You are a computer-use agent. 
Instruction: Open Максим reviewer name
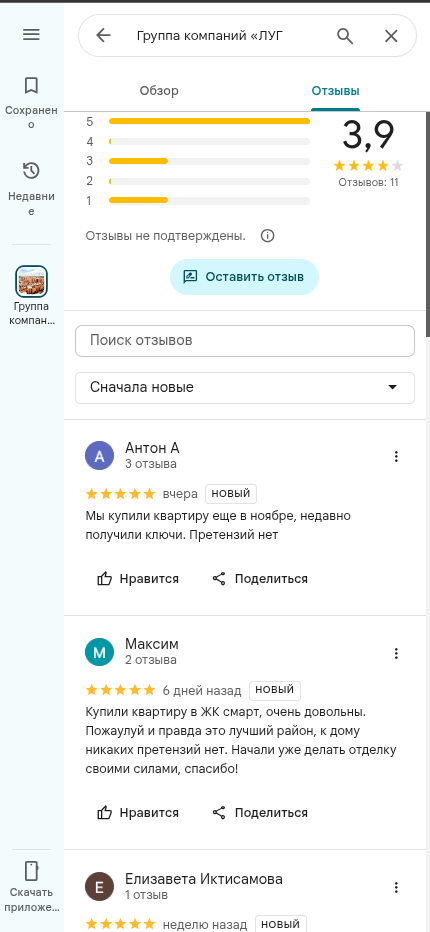point(152,644)
